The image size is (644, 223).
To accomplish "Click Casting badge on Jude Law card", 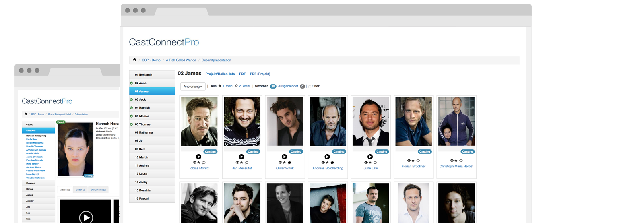I will pos(382,152).
